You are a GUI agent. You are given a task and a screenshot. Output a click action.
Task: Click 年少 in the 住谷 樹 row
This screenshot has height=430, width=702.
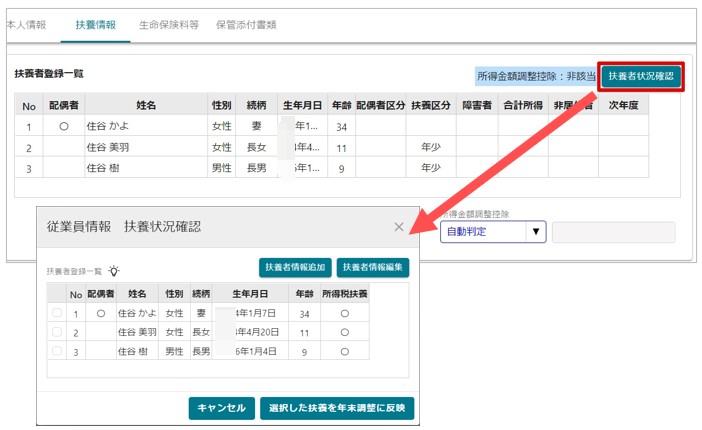point(431,168)
